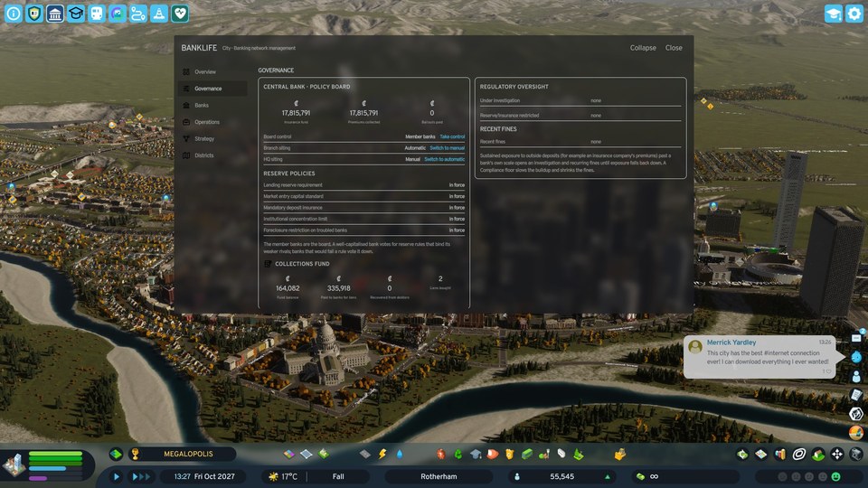Open the top-right settings gear
The height and width of the screenshot is (488, 868).
[854, 14]
